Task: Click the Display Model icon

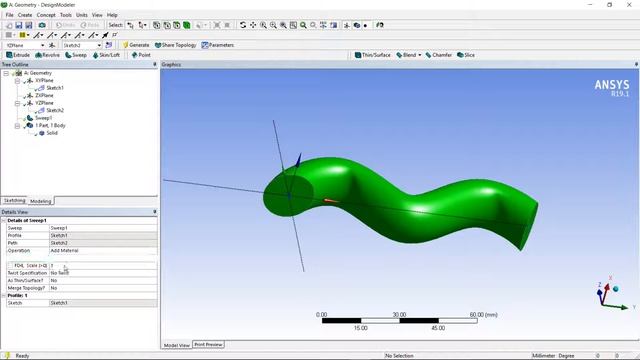Action: pos(357,25)
